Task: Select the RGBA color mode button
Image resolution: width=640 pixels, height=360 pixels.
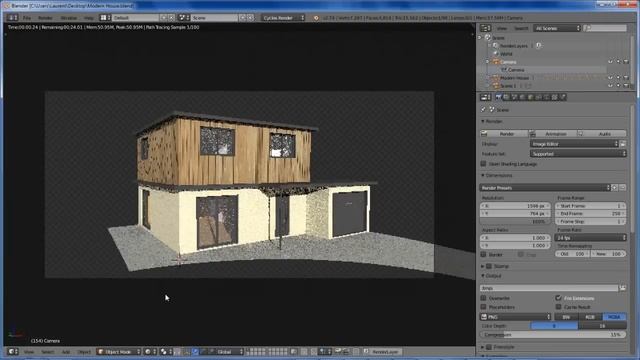Action: (614, 317)
